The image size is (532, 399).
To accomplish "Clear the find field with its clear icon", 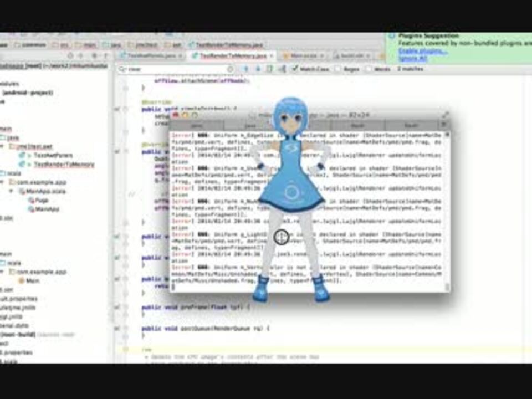I will tap(230, 69).
